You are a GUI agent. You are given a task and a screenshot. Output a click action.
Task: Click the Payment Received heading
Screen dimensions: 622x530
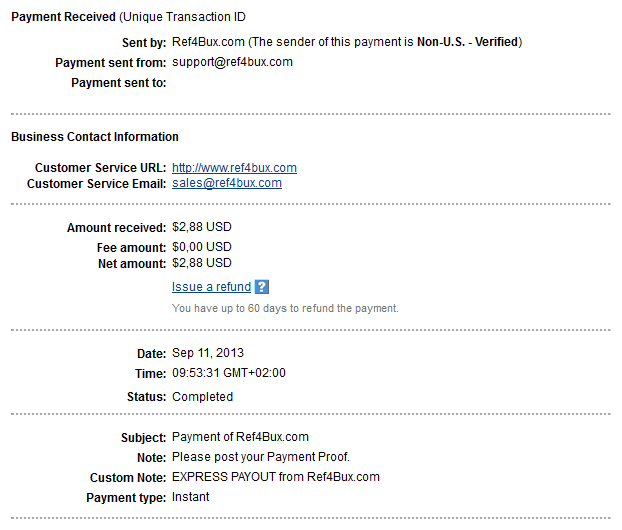pos(62,18)
